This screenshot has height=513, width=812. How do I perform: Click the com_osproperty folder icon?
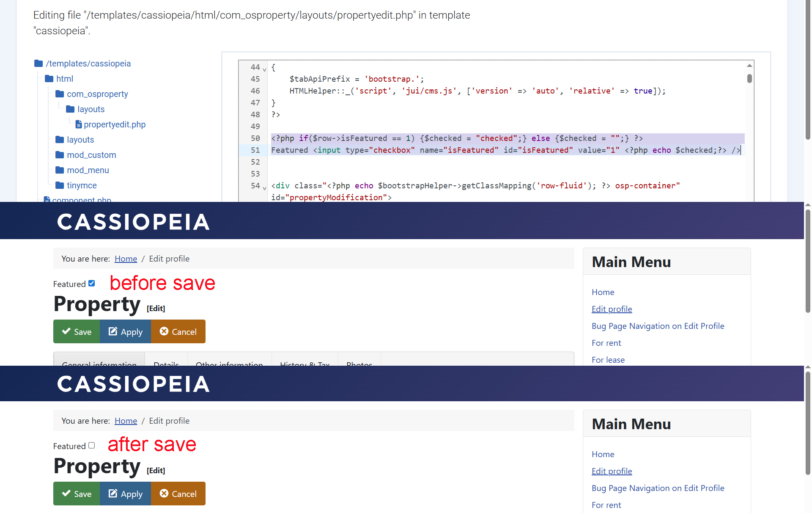60,94
